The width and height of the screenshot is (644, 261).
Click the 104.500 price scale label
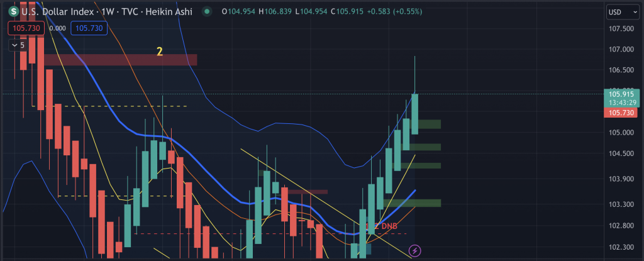622,153
